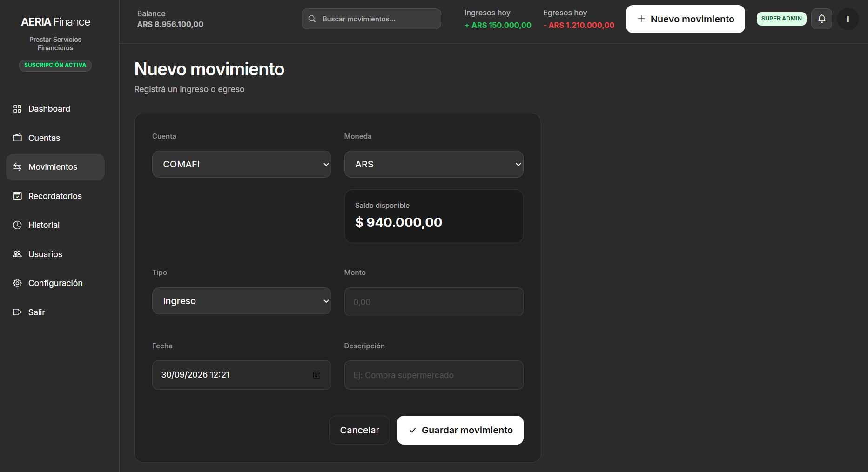
Task: Click the Balance value ARS 8.956.100,00
Action: 170,24
